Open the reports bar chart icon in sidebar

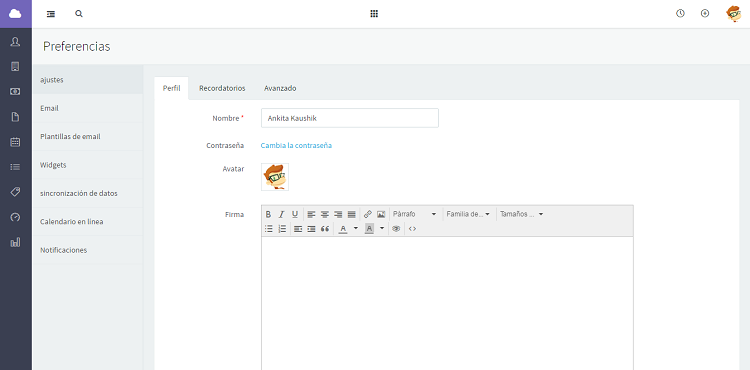coord(15,242)
